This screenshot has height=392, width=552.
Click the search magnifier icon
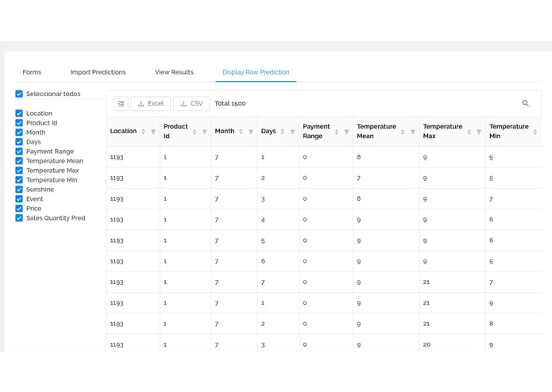tap(525, 103)
